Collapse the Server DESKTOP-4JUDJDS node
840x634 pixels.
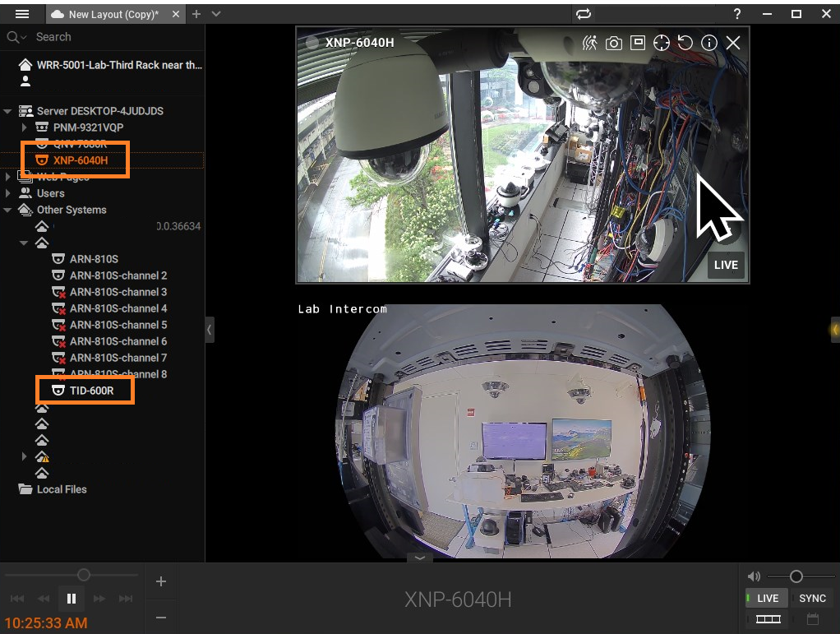7,112
